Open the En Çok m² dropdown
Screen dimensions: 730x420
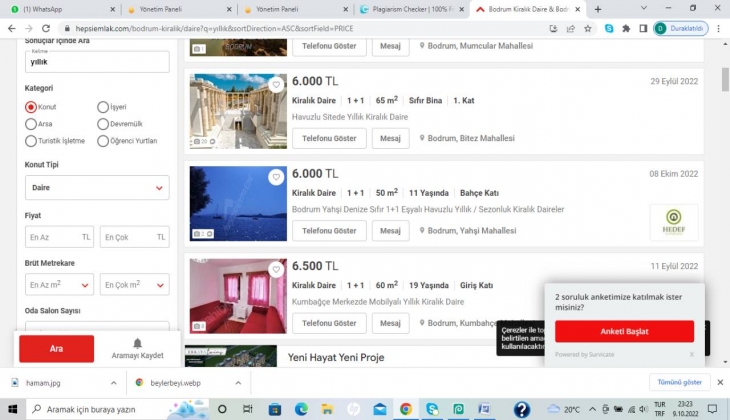134,285
